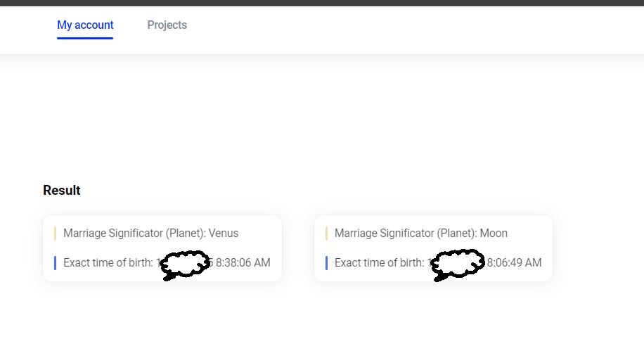This screenshot has height=339, width=644.
Task: Select the Moon marriage significator line
Action: (x=420, y=234)
